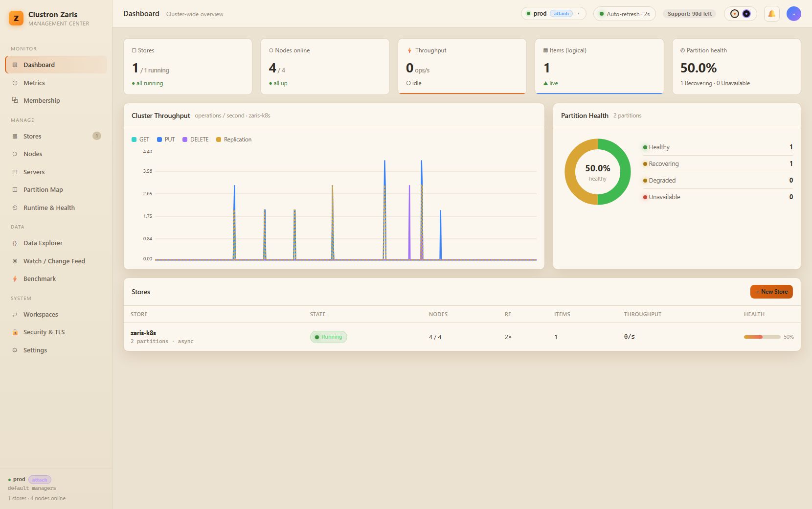Screen dimensions: 812x509
Task: Click the Partition Map sidebar icon
Action: [x=15, y=189]
